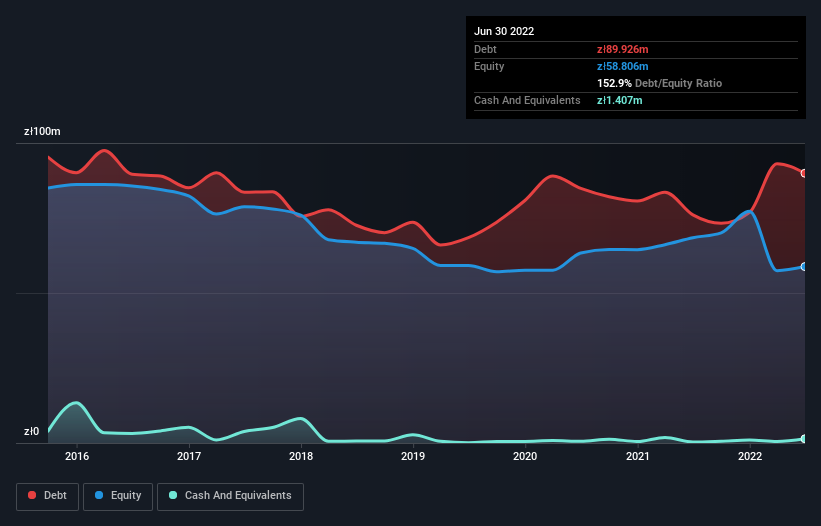Image resolution: width=821 pixels, height=526 pixels.
Task: Click the red Debt legend dot
Action: pos(32,495)
